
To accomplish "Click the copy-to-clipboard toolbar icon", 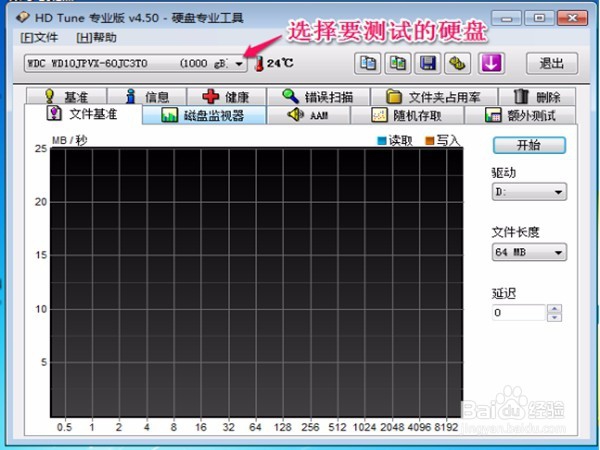I will (367, 63).
